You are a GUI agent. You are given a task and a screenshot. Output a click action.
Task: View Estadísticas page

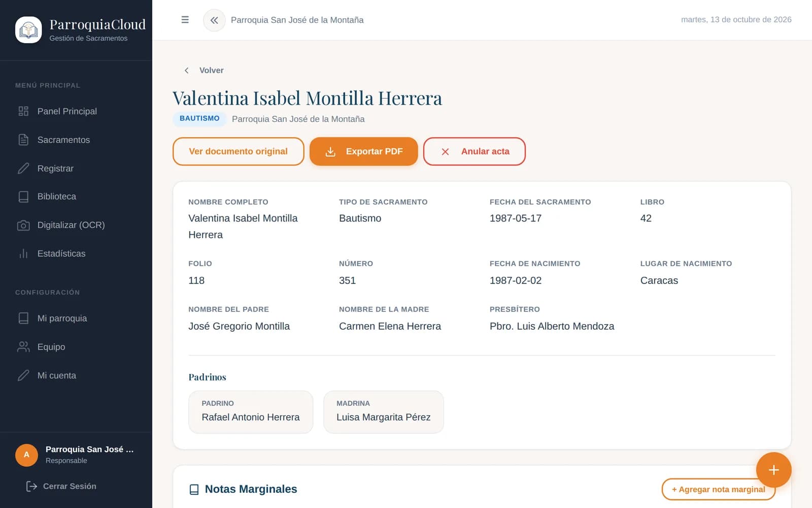click(76, 253)
